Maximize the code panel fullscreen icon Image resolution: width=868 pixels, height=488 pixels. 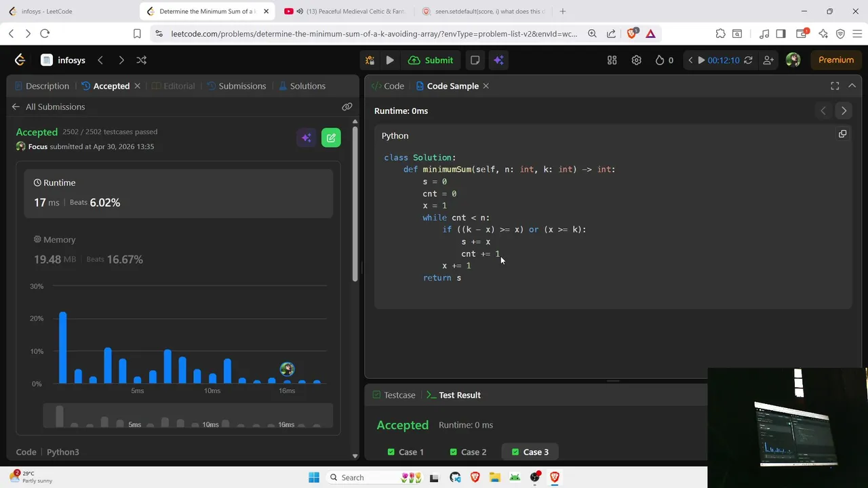(835, 86)
